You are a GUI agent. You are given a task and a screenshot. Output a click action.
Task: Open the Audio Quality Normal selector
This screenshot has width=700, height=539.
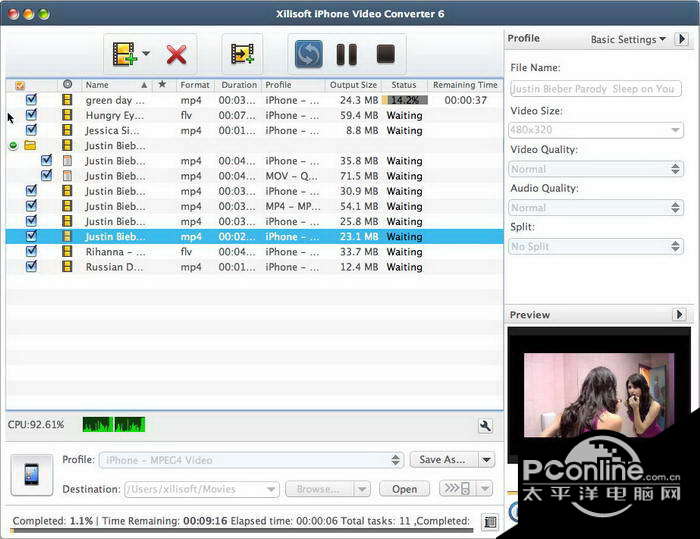596,208
